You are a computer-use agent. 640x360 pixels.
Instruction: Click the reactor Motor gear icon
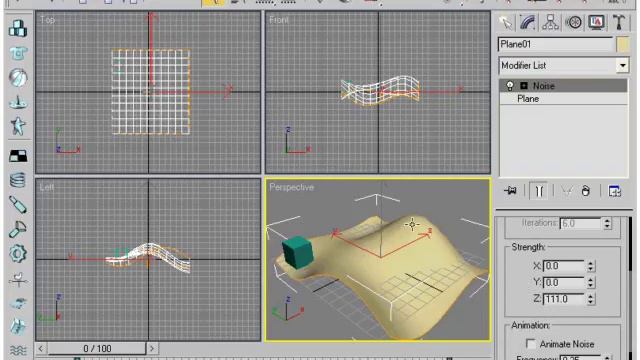coord(18,254)
